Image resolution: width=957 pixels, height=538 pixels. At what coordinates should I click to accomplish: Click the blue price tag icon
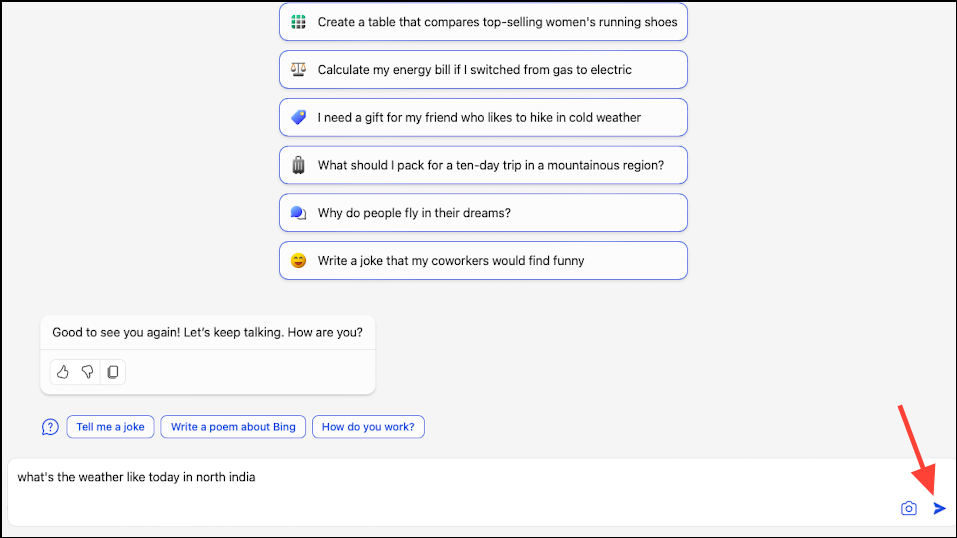pos(298,117)
